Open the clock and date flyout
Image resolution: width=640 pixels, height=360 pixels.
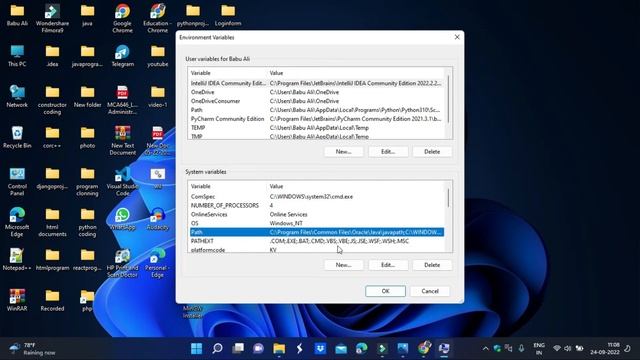coord(605,349)
